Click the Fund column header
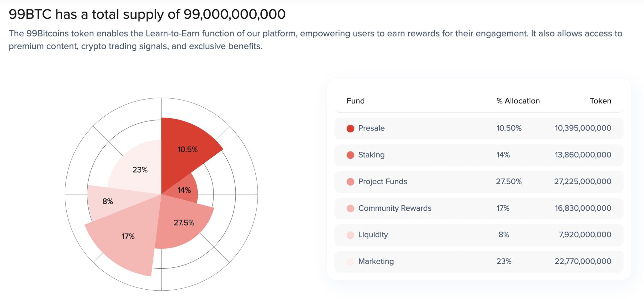Screen dimensions: 644x299 (x=355, y=101)
